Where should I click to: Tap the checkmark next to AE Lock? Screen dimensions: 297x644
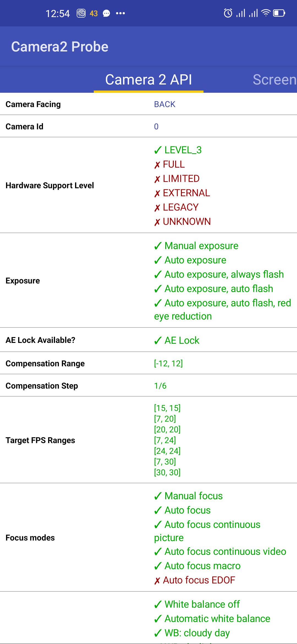coord(158,341)
